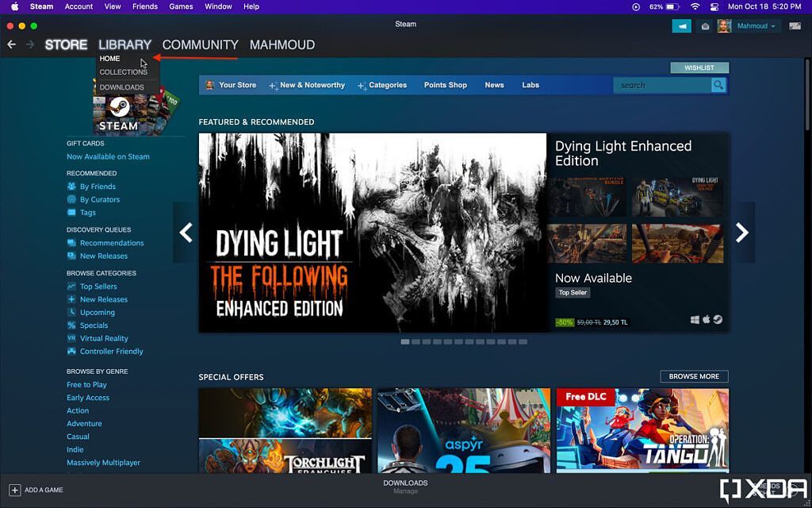Image resolution: width=812 pixels, height=508 pixels.
Task: Open the Labs link
Action: (530, 85)
